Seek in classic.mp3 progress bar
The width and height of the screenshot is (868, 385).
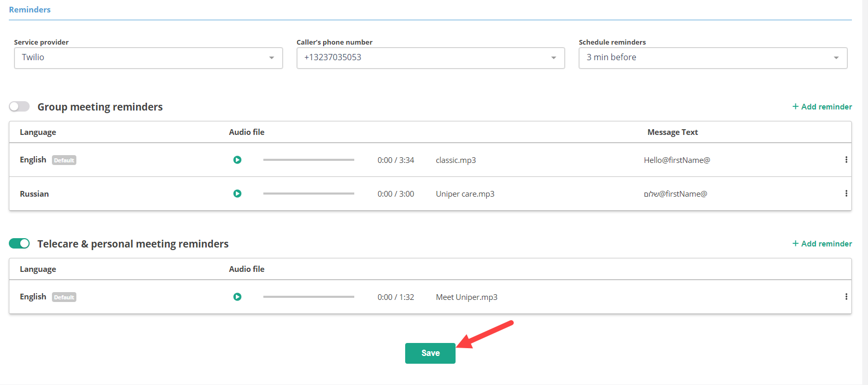coord(309,160)
